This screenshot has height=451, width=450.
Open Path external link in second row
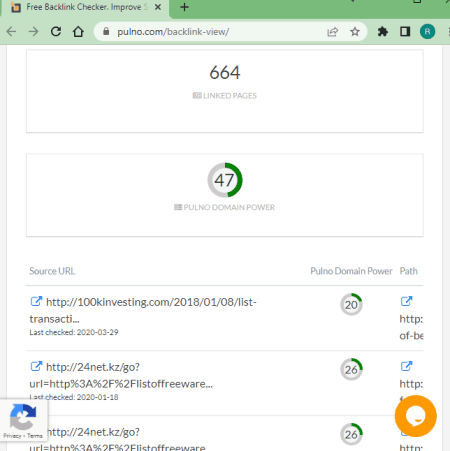406,366
